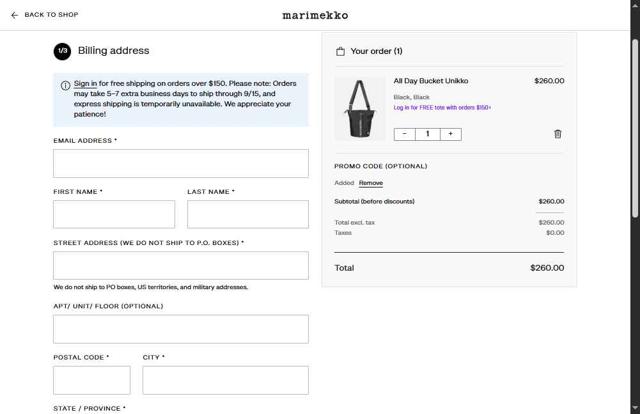The image size is (640, 414).
Task: Click the Total amount $260.00 text
Action: coord(547,268)
